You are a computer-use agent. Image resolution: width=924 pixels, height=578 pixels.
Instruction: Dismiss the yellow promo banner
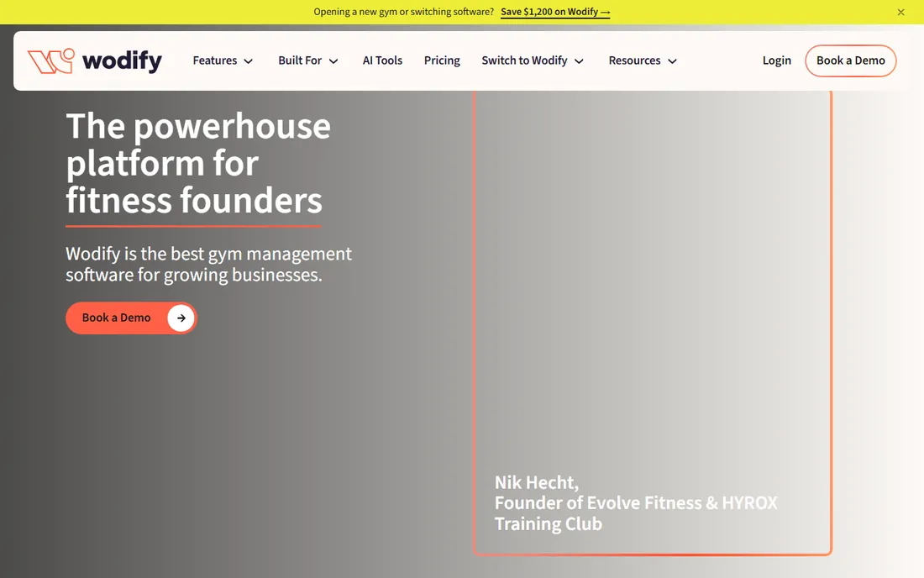point(900,12)
